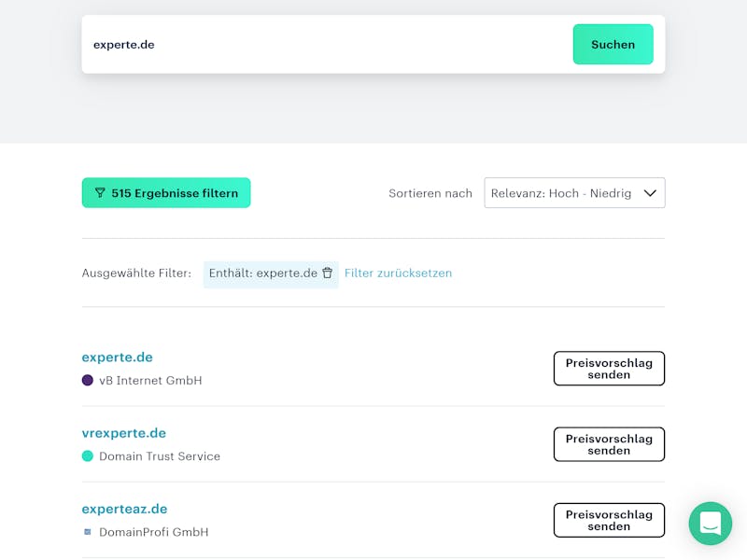Click the funnel icon in filter button

pos(100,193)
